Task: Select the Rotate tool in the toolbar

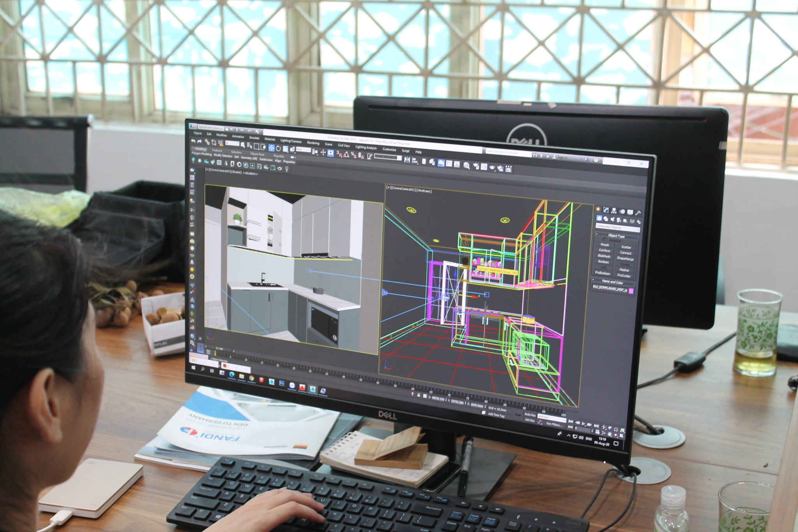Action: (x=278, y=148)
